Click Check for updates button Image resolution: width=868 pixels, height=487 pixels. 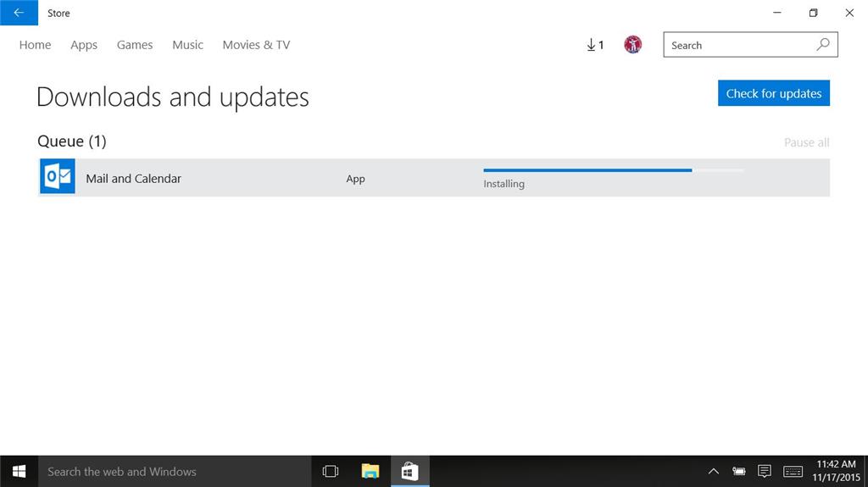pos(774,93)
